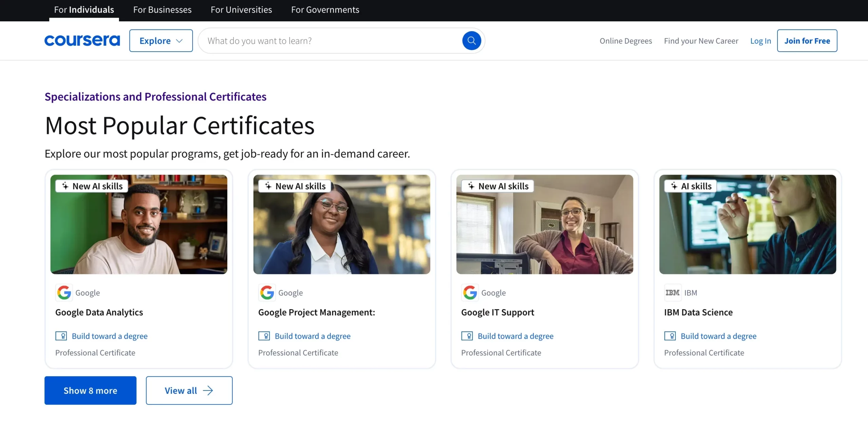This screenshot has width=868, height=435.
Task: Open Build toward a degree for IBM Data Science
Action: point(718,336)
